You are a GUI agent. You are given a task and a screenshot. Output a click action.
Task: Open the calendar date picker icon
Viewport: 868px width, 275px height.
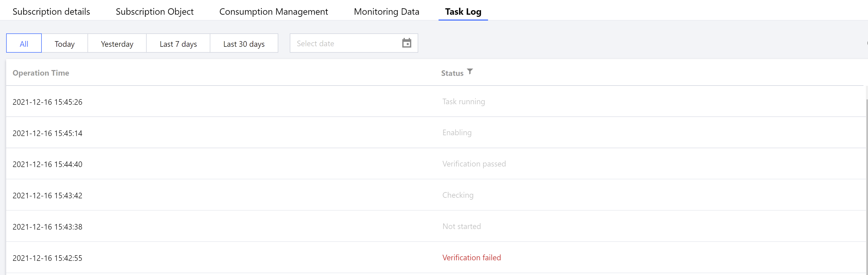click(406, 43)
